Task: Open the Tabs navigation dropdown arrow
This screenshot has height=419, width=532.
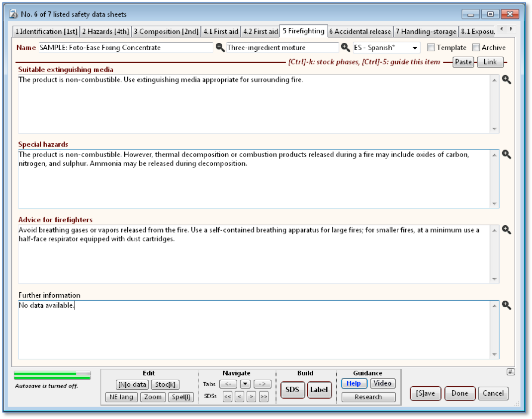Action: click(245, 384)
